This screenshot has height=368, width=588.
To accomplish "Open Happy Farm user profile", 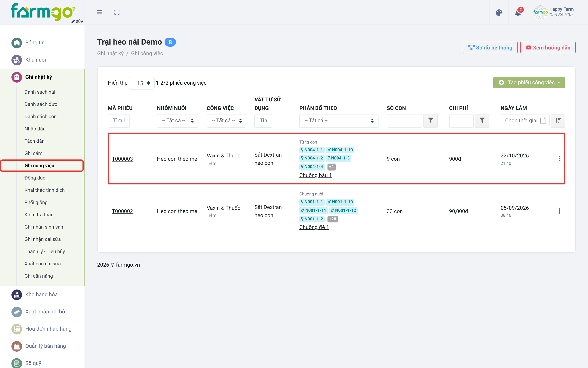I will (x=553, y=12).
